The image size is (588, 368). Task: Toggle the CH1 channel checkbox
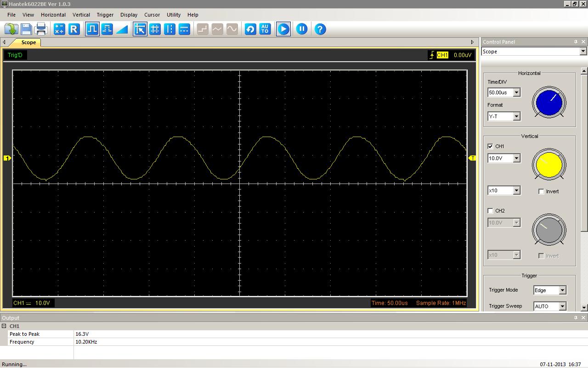coord(490,146)
